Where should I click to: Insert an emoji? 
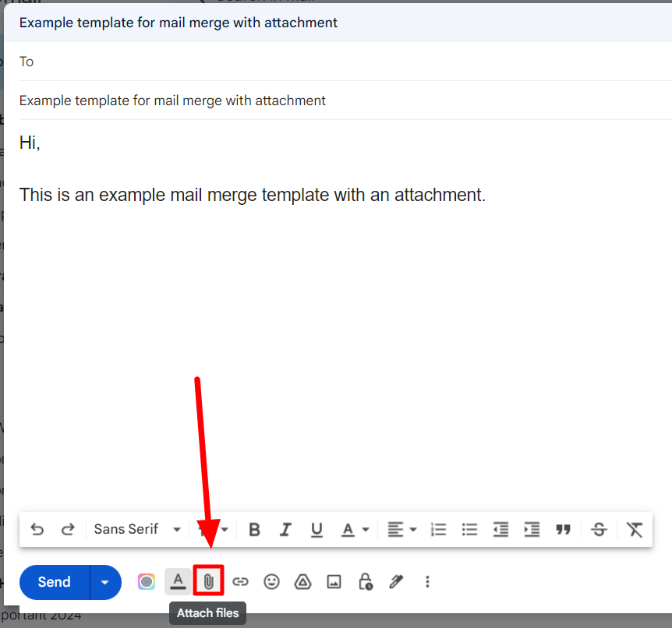(x=272, y=582)
